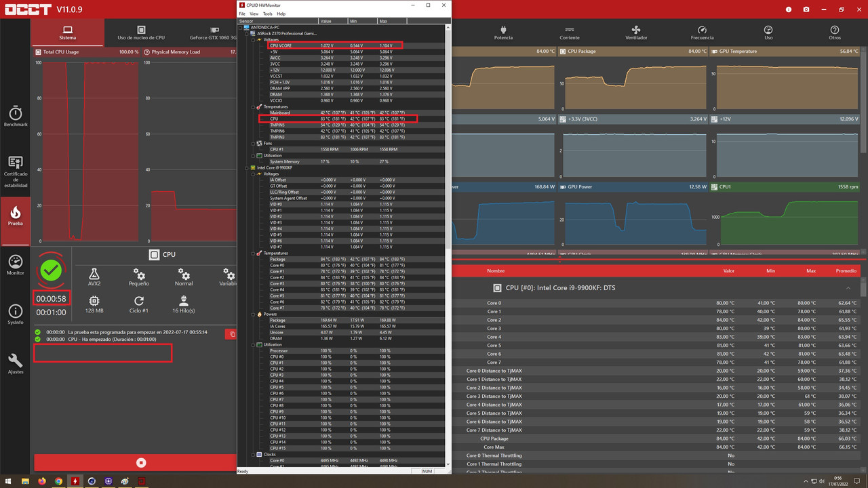Switch to Uso de nucleo de CPU tab

click(141, 33)
